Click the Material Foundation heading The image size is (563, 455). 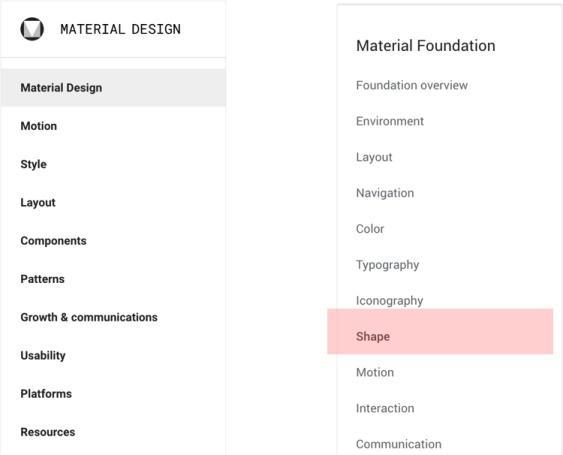(x=426, y=46)
